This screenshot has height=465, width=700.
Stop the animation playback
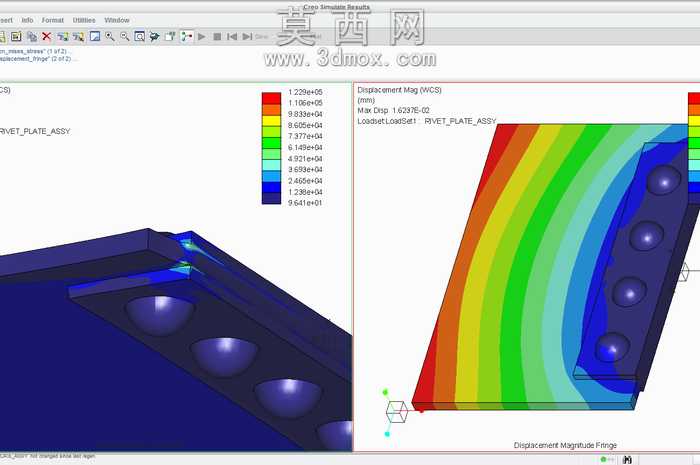[217, 37]
